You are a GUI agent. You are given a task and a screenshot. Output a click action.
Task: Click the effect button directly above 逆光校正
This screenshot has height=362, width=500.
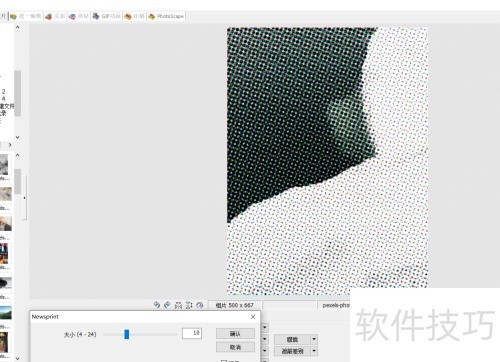pos(292,340)
